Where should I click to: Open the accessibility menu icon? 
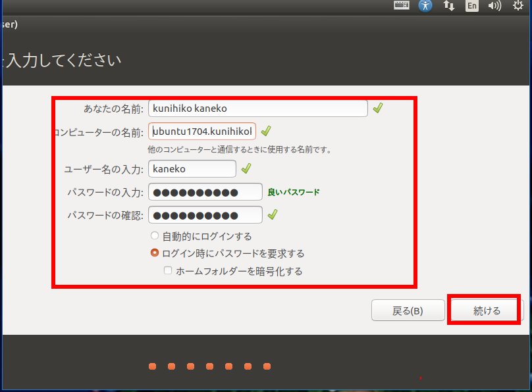point(425,5)
